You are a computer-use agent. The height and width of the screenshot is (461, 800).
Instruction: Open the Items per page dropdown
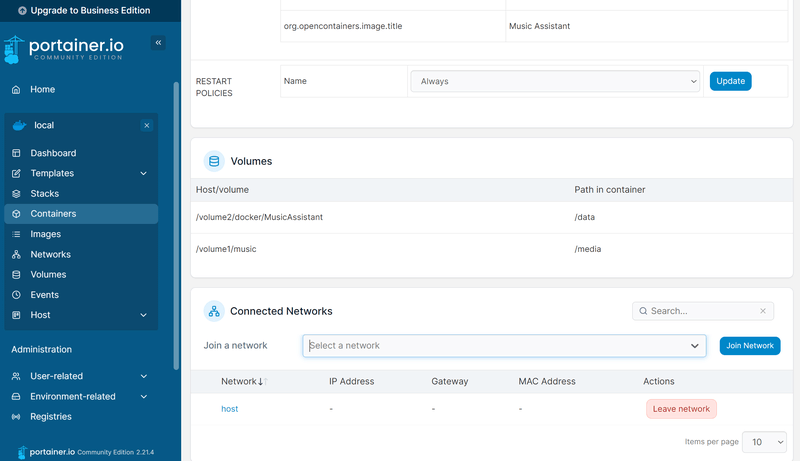(x=764, y=442)
